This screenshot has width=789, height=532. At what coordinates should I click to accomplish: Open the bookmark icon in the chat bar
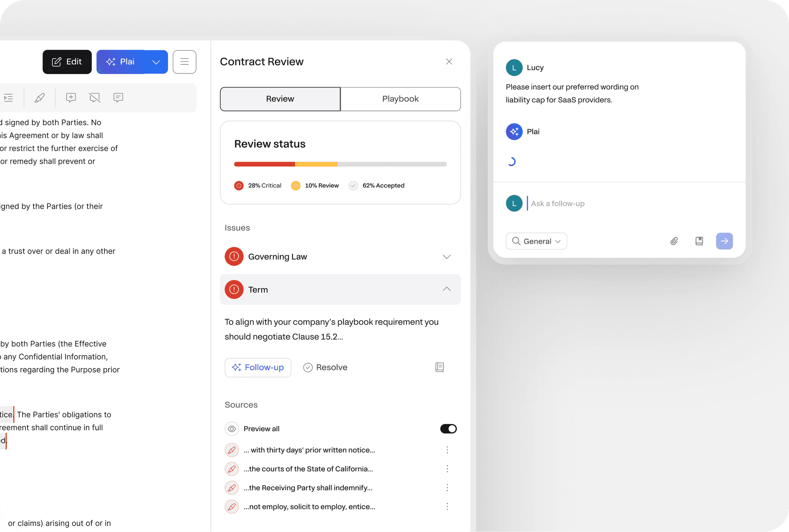pyautogui.click(x=700, y=241)
